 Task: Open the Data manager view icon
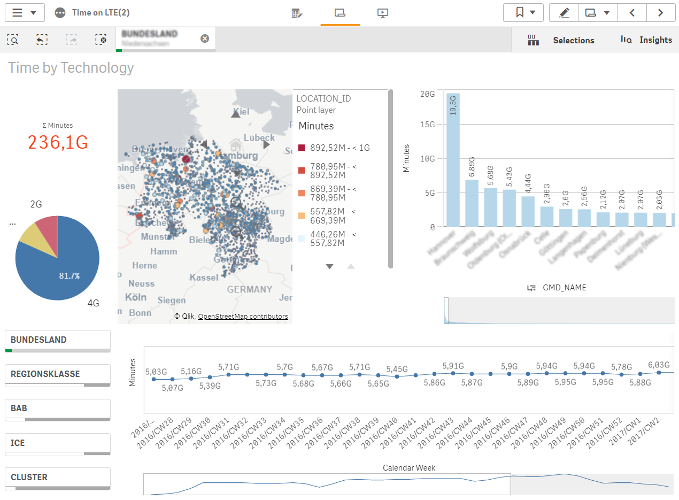click(296, 13)
